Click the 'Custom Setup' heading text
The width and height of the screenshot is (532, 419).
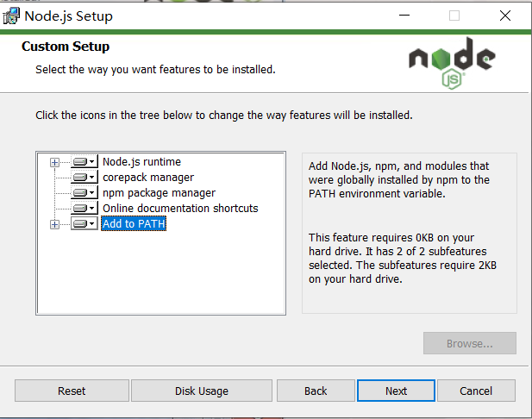coord(66,47)
